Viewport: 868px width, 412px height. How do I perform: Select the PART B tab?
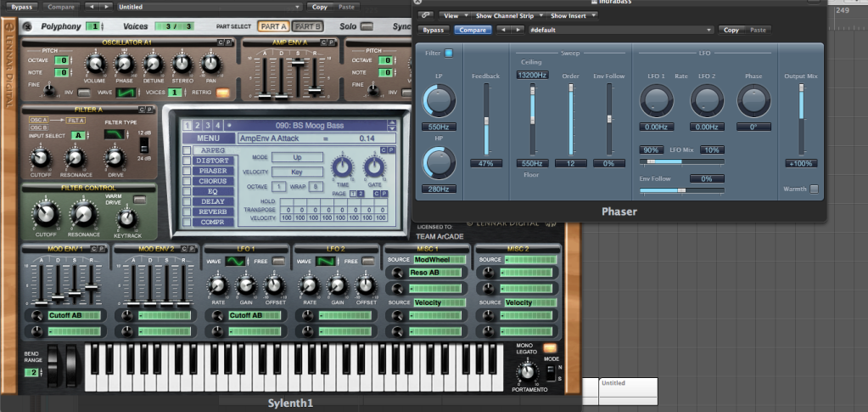pyautogui.click(x=306, y=26)
